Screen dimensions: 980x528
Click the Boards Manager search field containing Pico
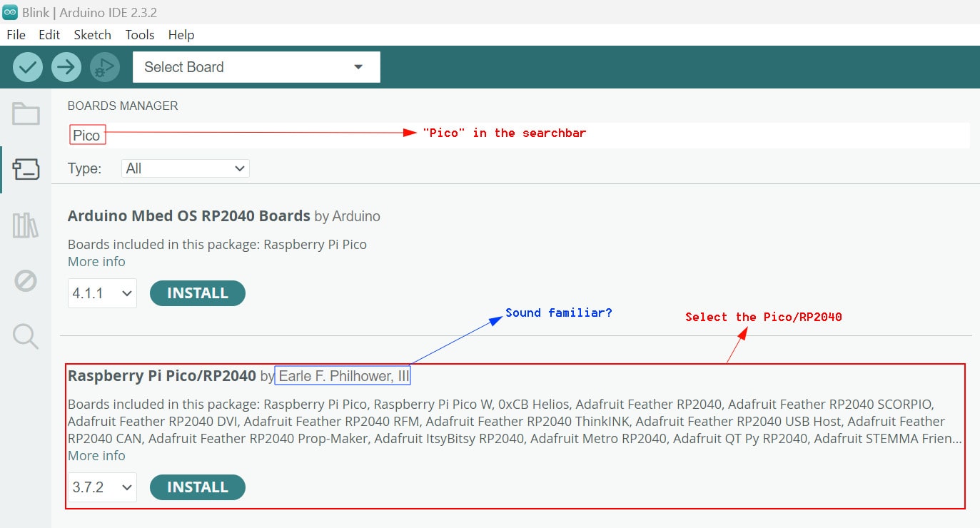pos(519,135)
